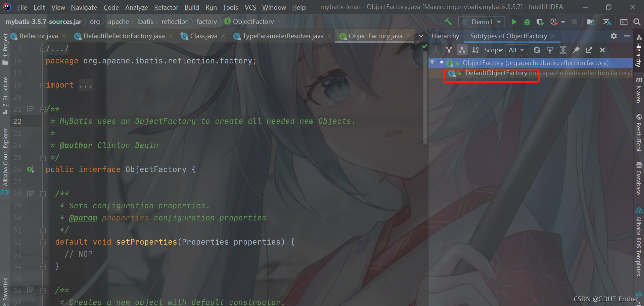Open the Scope All dropdown
Image resolution: width=644 pixels, height=306 pixels.
[x=516, y=50]
